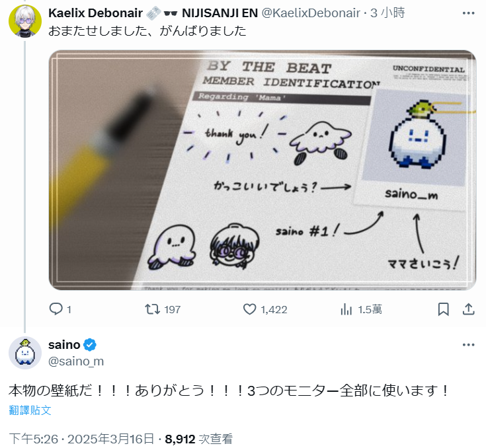
Task: Click the 8,912 次查看 view count
Action: point(198,439)
